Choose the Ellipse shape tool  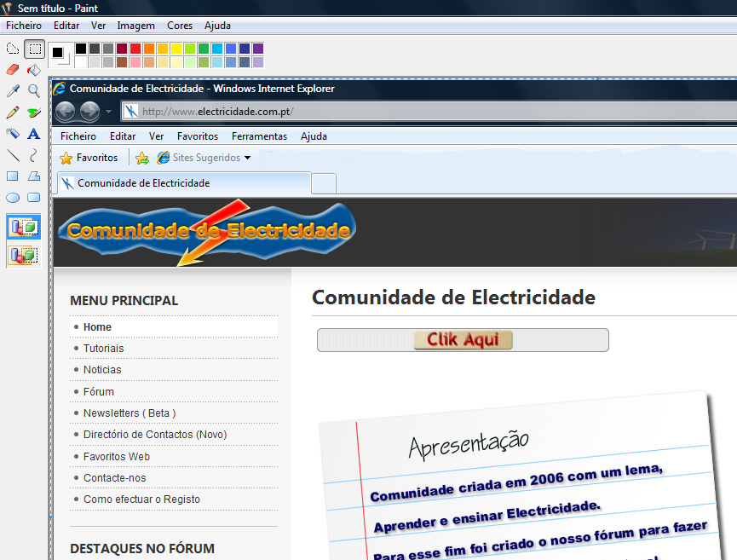tap(13, 198)
